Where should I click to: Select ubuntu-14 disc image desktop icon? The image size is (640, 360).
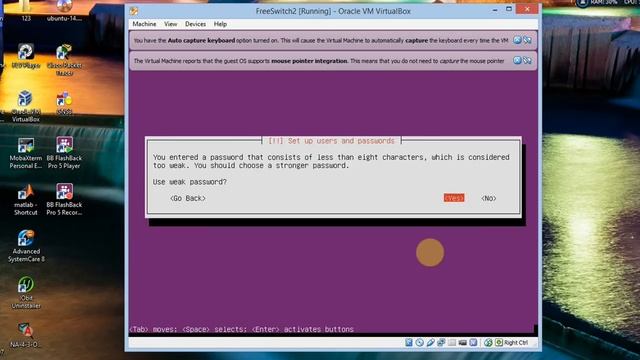[x=64, y=11]
